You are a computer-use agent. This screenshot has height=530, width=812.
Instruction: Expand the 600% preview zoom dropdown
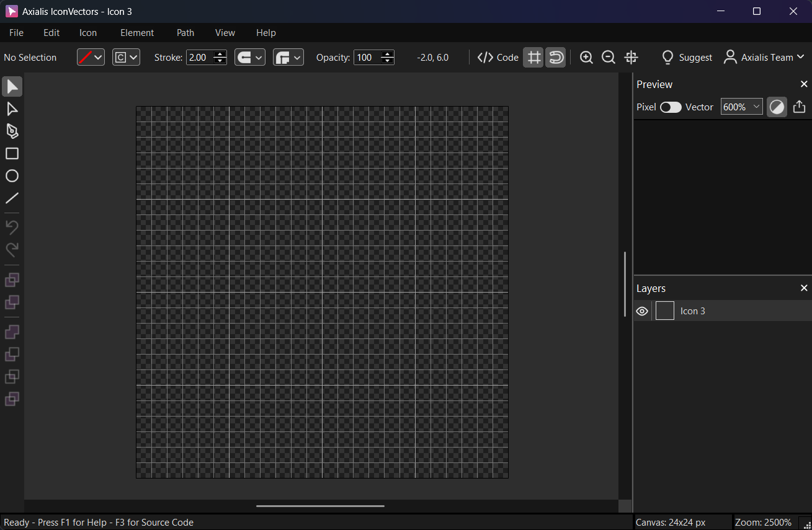(741, 107)
